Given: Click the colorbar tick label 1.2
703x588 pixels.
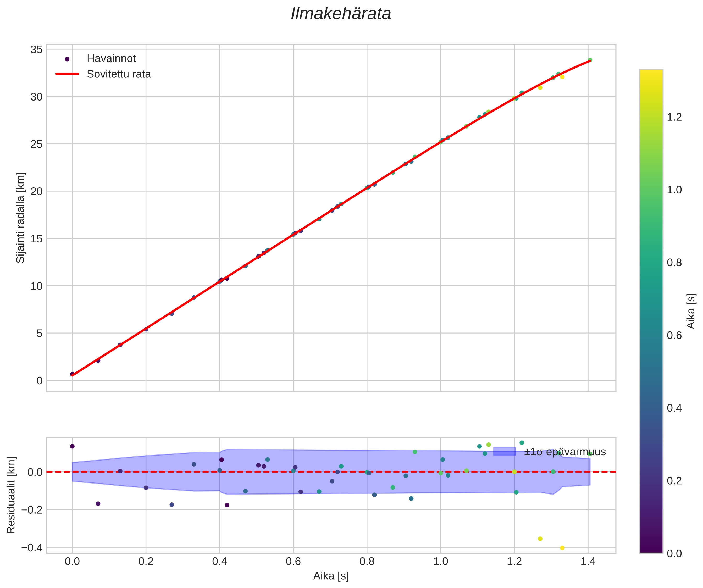Looking at the screenshot, I should 674,117.
